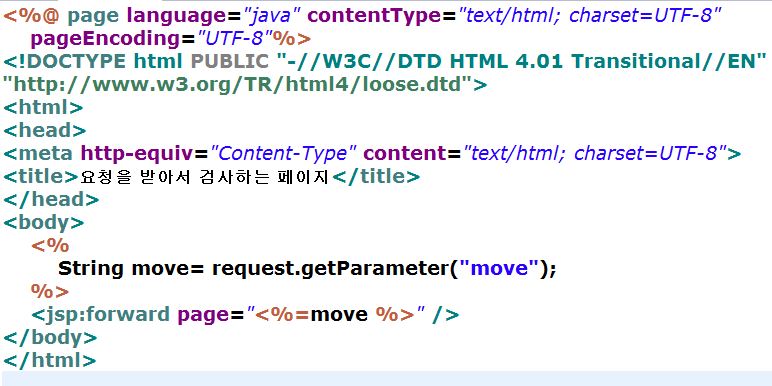Click the opening body tag
772x386 pixels.
[x=44, y=223]
